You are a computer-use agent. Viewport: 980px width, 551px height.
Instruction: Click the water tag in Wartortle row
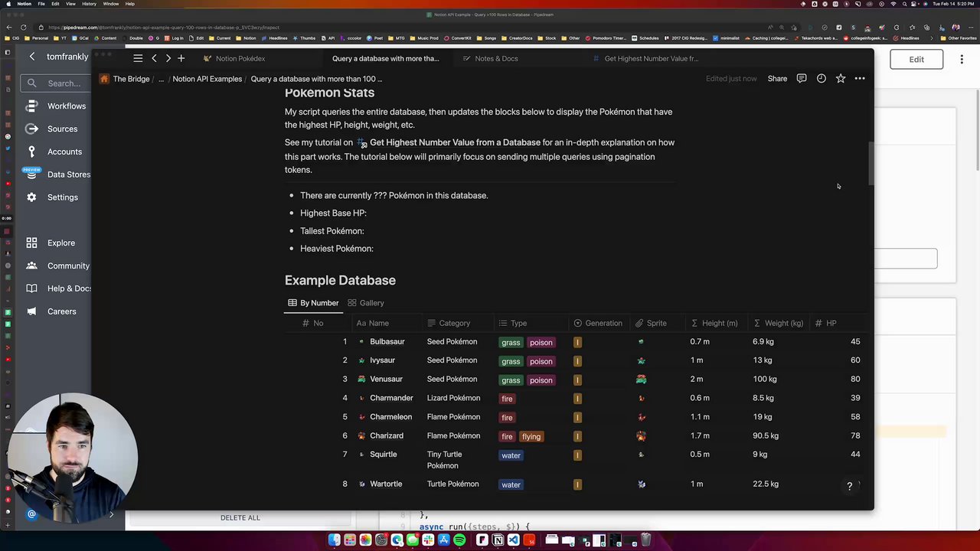511,484
